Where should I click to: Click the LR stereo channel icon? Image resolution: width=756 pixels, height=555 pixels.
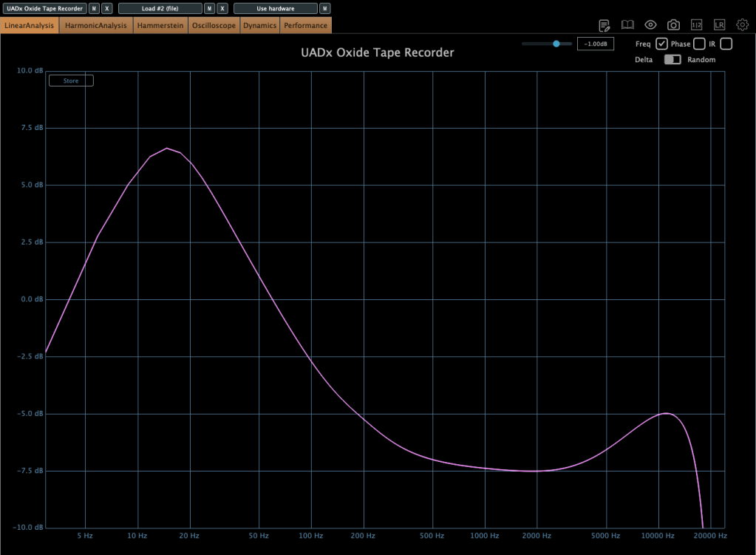pyautogui.click(x=719, y=25)
